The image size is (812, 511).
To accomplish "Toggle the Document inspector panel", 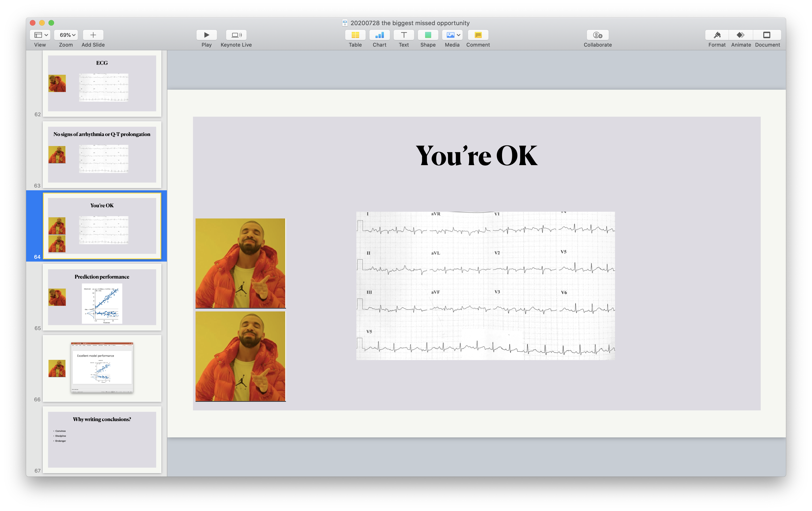I will point(767,35).
